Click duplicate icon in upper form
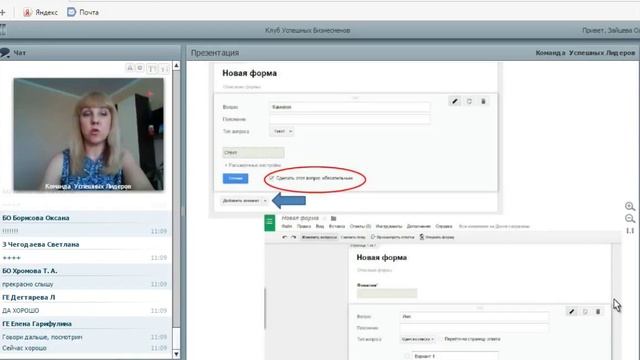The image size is (640, 360). point(469,101)
